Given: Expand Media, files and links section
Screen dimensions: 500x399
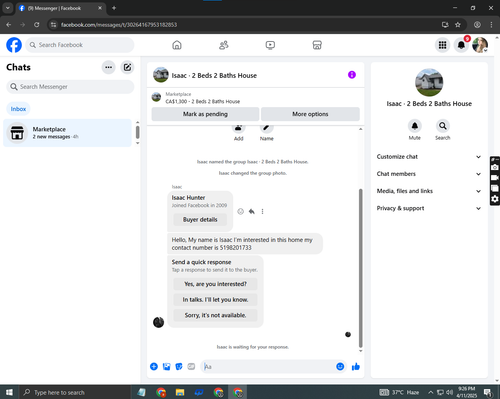Looking at the screenshot, I should coord(429,191).
